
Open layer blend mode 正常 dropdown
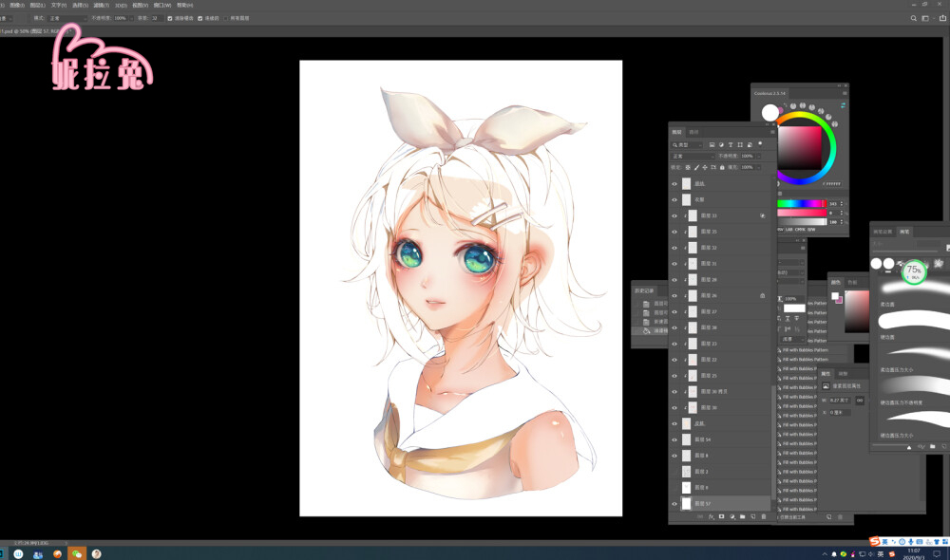click(x=693, y=157)
